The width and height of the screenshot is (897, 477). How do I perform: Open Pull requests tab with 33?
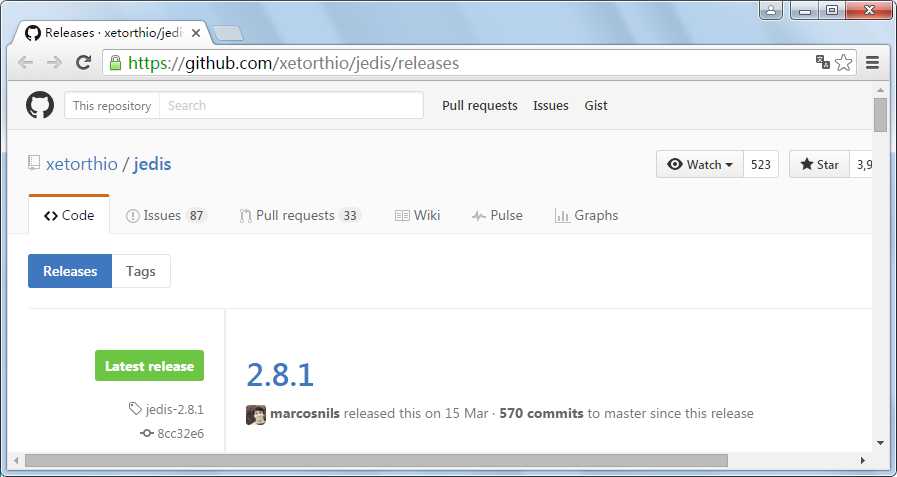click(x=300, y=216)
